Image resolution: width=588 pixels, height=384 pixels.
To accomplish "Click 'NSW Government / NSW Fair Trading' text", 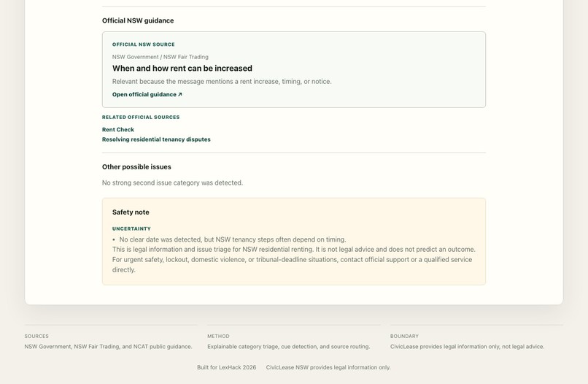I will point(160,57).
